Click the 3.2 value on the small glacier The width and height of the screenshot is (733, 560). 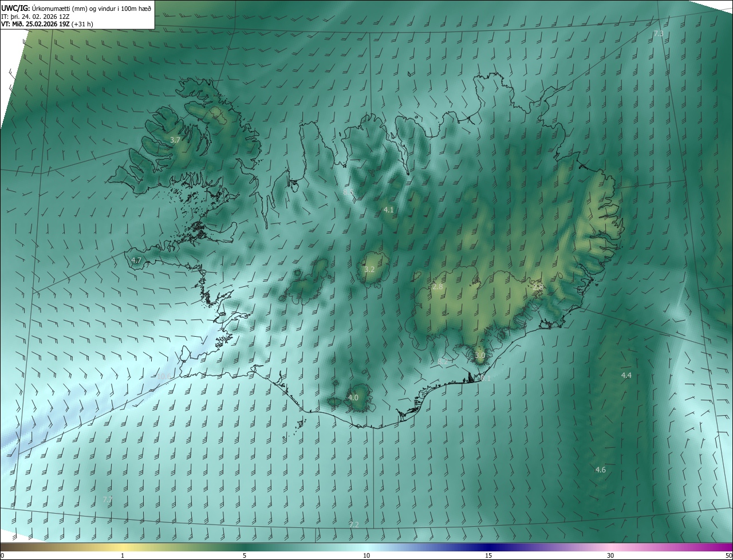tap(369, 269)
